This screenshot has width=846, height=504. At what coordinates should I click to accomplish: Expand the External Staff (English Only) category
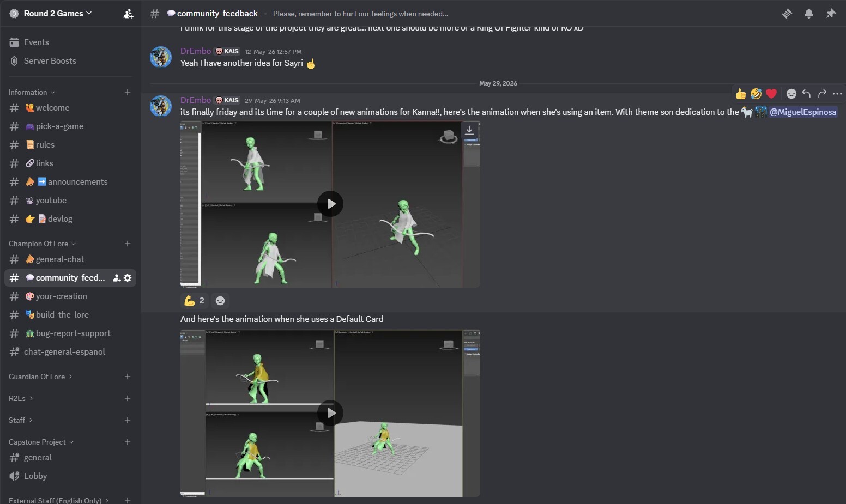(x=58, y=500)
